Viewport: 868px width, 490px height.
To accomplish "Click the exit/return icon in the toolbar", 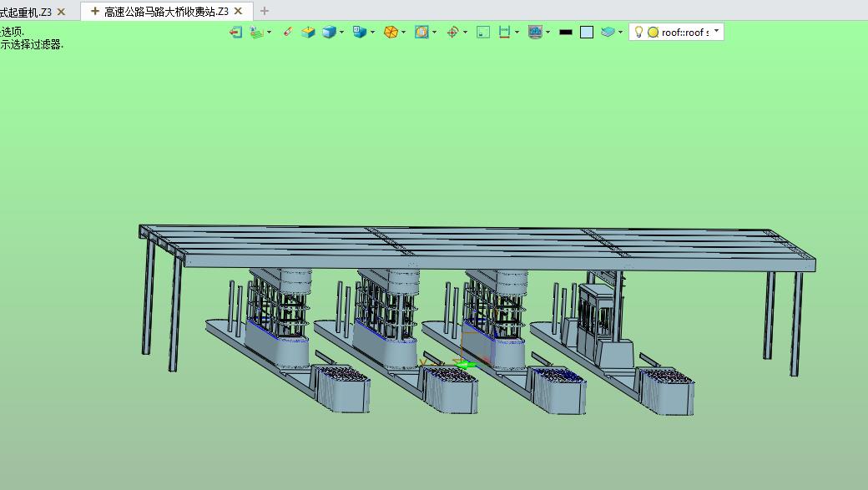I will pos(236,32).
